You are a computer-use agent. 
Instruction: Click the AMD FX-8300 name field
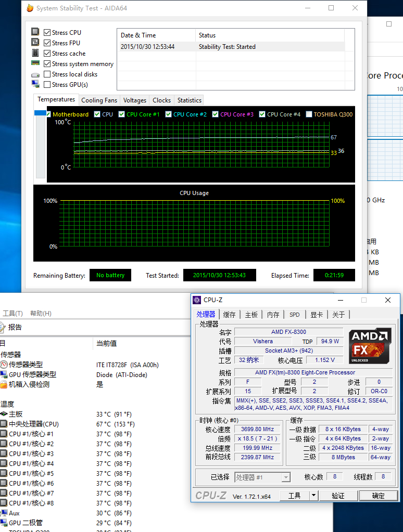(x=288, y=332)
